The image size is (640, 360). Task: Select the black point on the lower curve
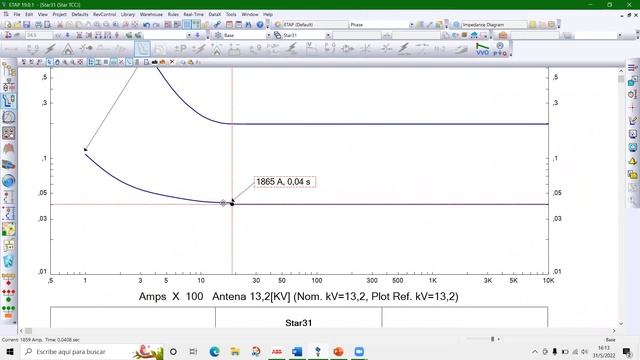pyautogui.click(x=232, y=203)
